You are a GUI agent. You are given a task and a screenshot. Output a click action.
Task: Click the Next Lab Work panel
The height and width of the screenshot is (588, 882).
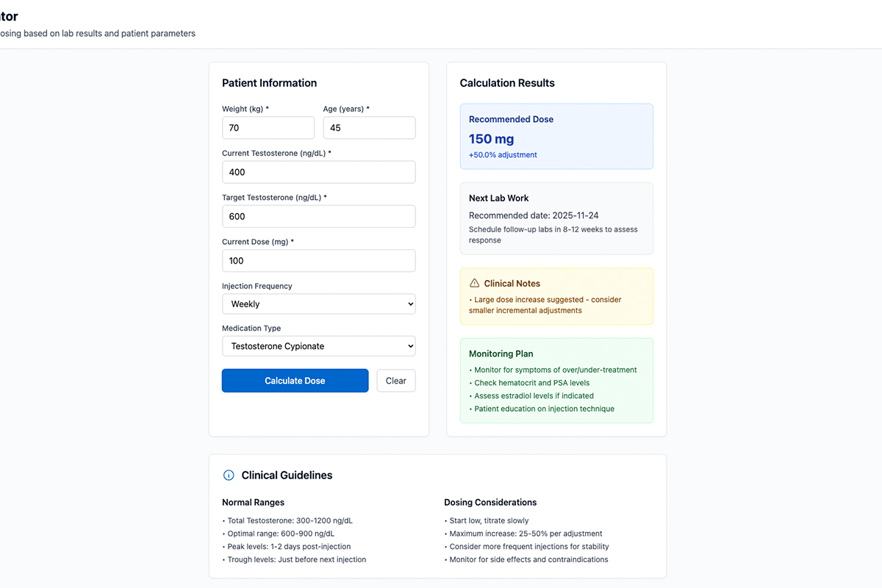[x=556, y=218]
